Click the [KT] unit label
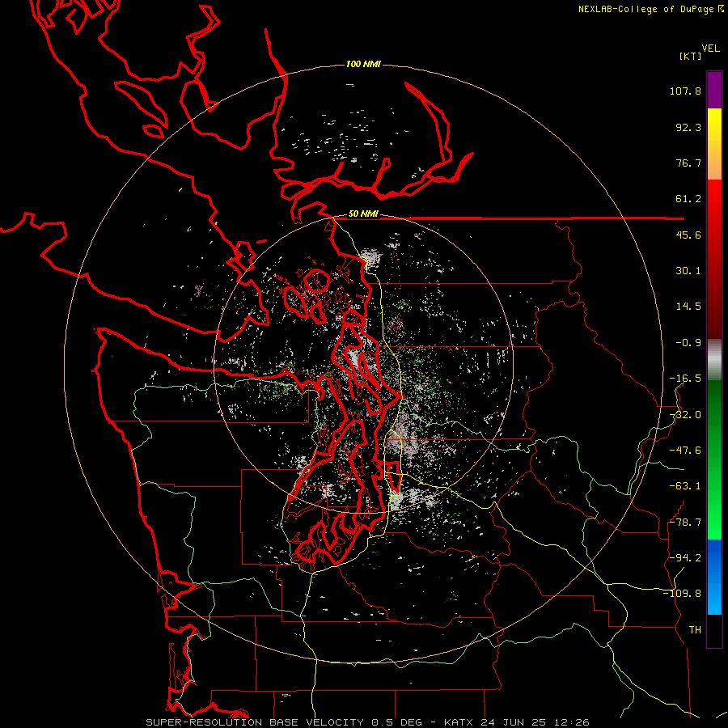 click(691, 56)
